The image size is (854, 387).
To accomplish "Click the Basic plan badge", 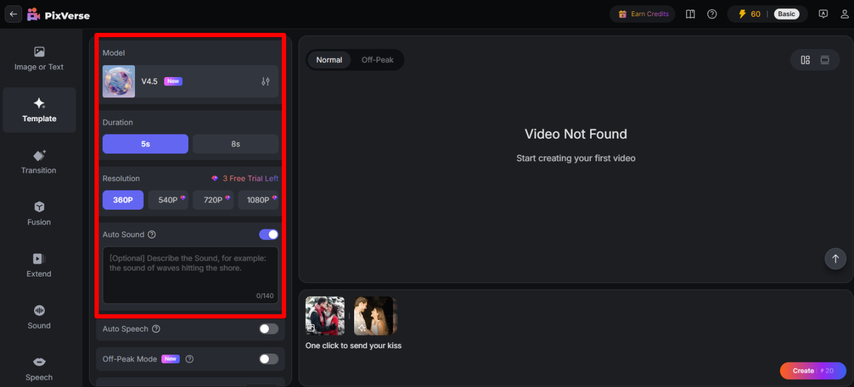I will point(786,14).
